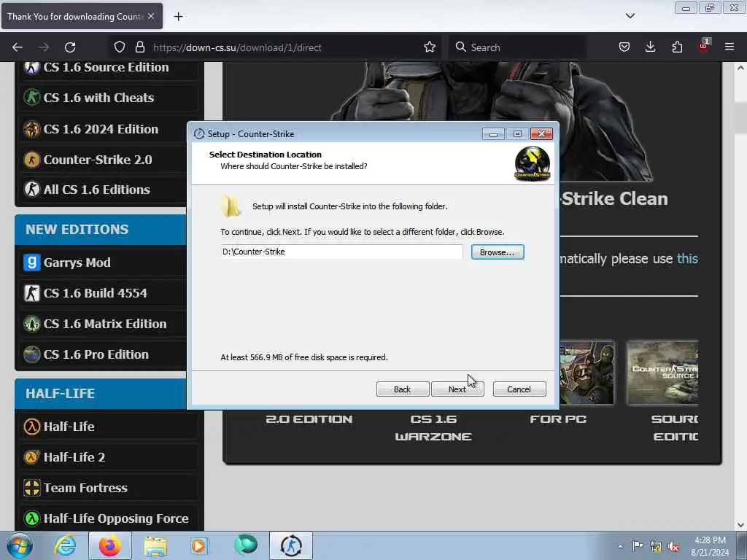This screenshot has height=560, width=747.
Task: Open the Firefox downloads panel
Action: point(650,47)
